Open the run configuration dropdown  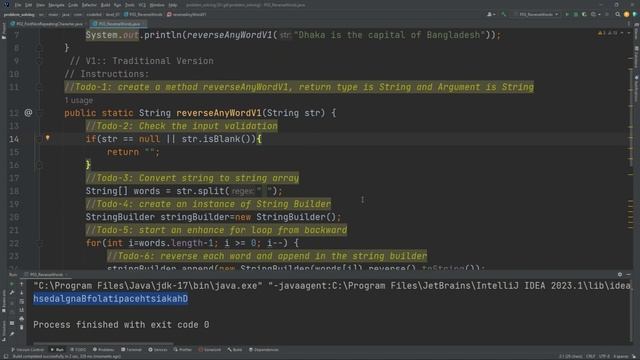coord(536,14)
